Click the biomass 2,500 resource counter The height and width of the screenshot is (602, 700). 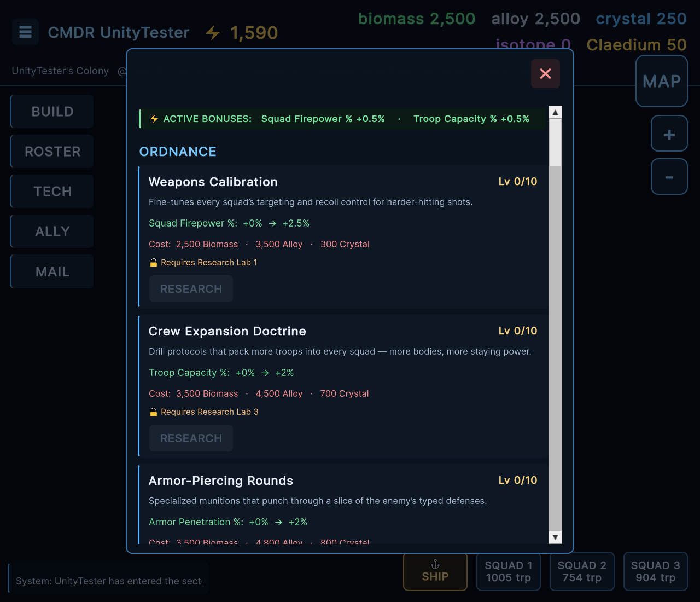click(x=417, y=19)
